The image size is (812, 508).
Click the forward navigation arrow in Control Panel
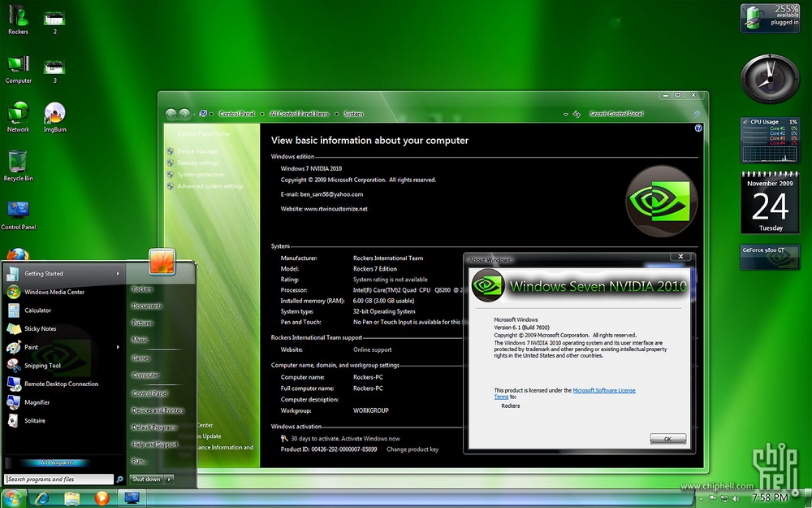click(x=184, y=114)
